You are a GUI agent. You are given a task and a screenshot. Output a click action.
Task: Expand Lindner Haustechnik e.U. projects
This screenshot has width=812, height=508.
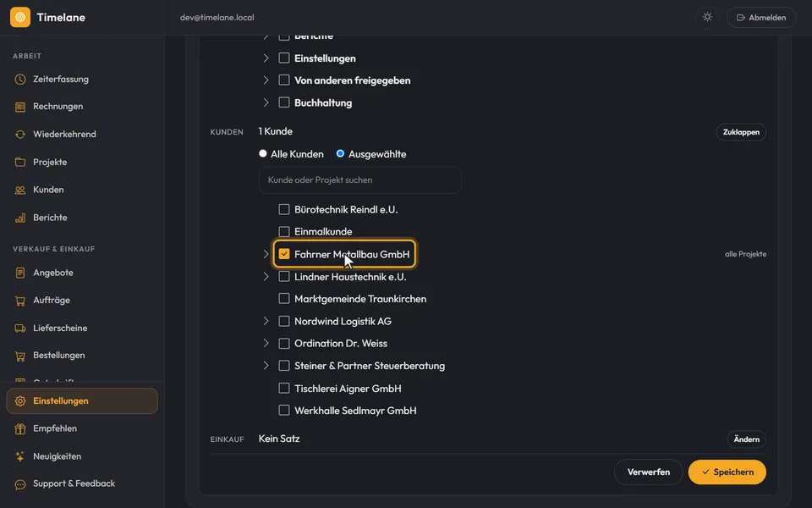pos(266,277)
